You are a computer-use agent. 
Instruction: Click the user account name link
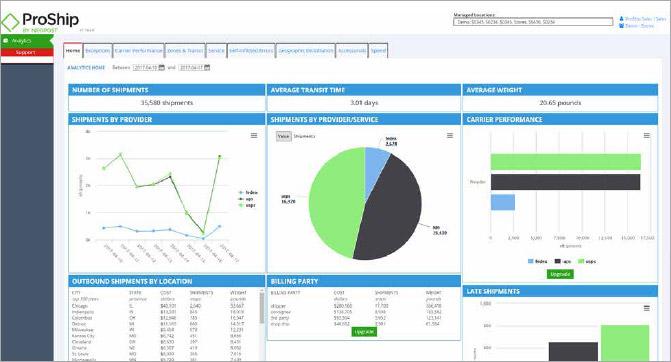coord(645,19)
